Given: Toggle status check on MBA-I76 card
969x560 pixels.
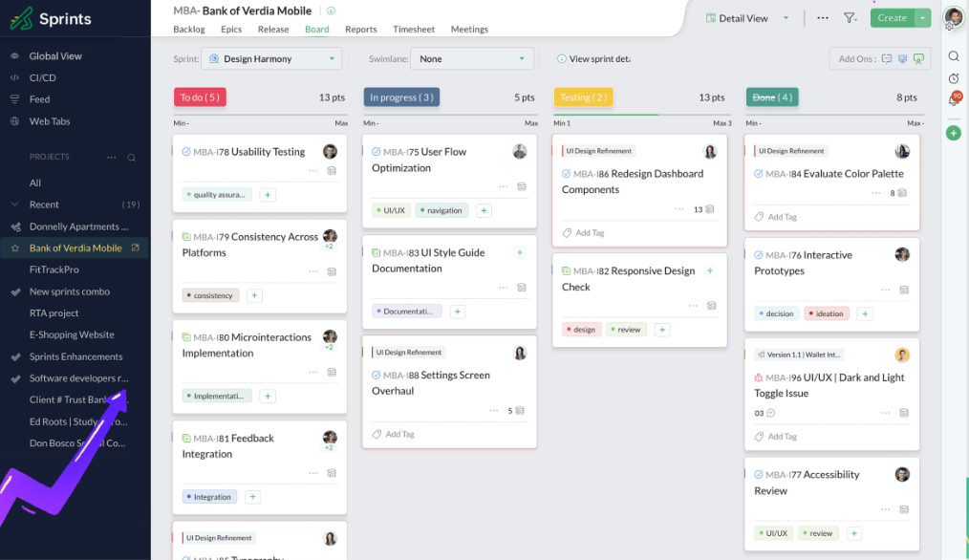Looking at the screenshot, I should (758, 254).
